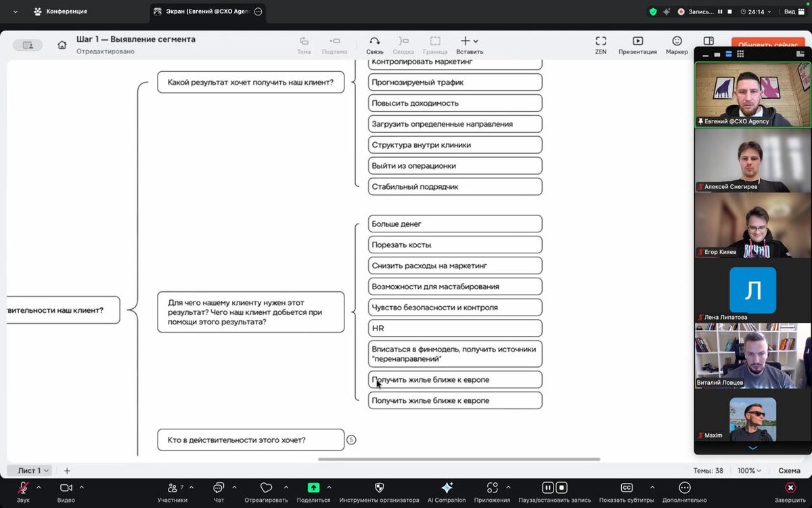Click the Обновить сейчас button
Image resolution: width=812 pixels, height=508 pixels.
click(x=768, y=45)
